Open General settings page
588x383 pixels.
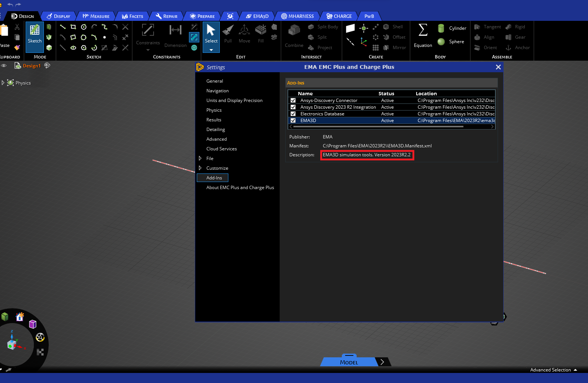coord(215,81)
